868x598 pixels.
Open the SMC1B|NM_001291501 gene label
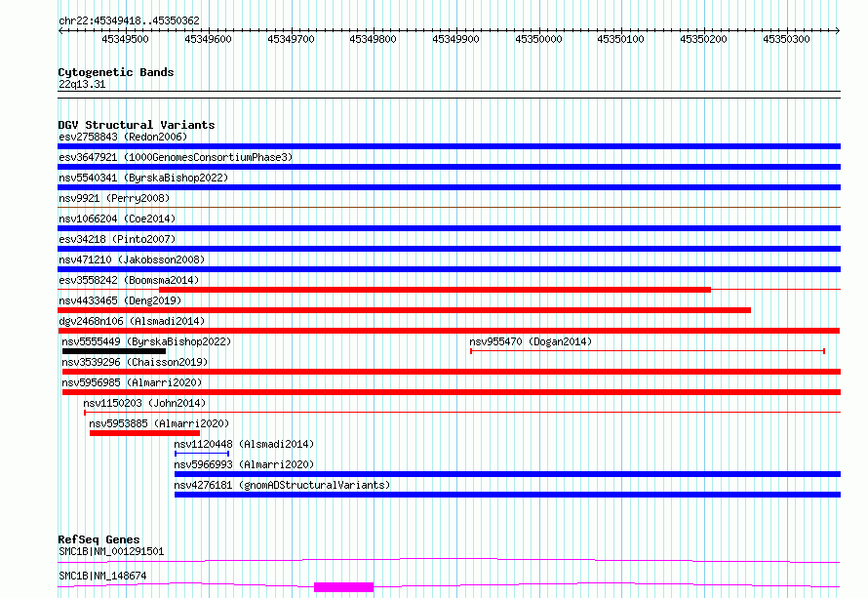coord(111,551)
